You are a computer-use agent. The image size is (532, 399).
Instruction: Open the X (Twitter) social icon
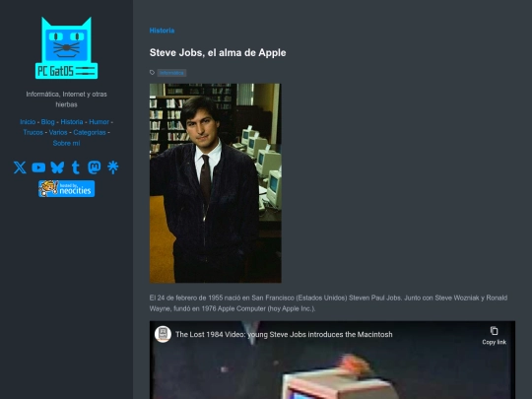20,167
